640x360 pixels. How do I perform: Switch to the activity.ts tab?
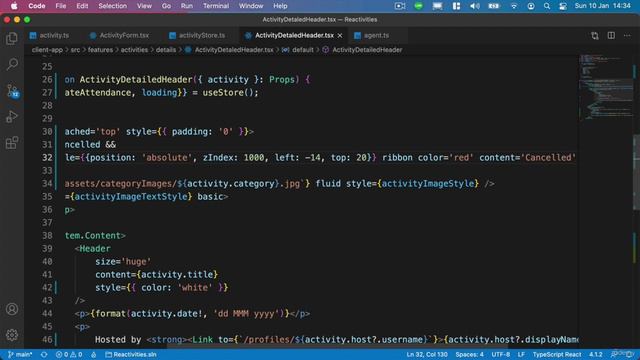50,36
